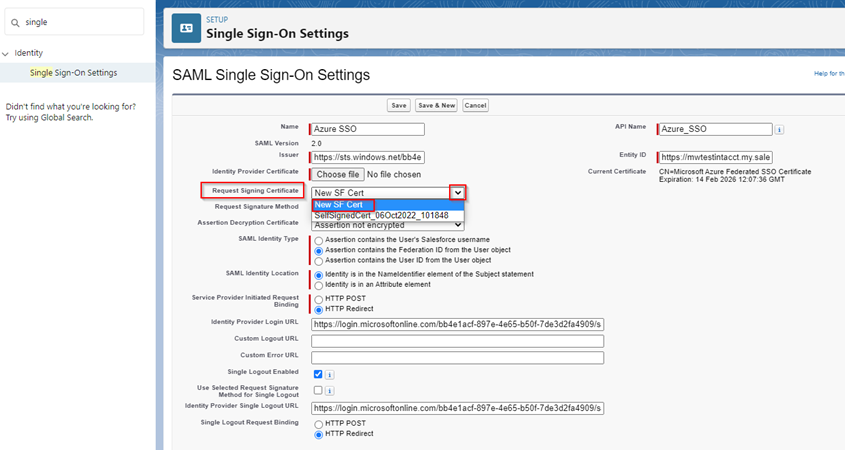Click the SETUP breadcrumb label
Screen dimensions: 845x450
(217, 19)
